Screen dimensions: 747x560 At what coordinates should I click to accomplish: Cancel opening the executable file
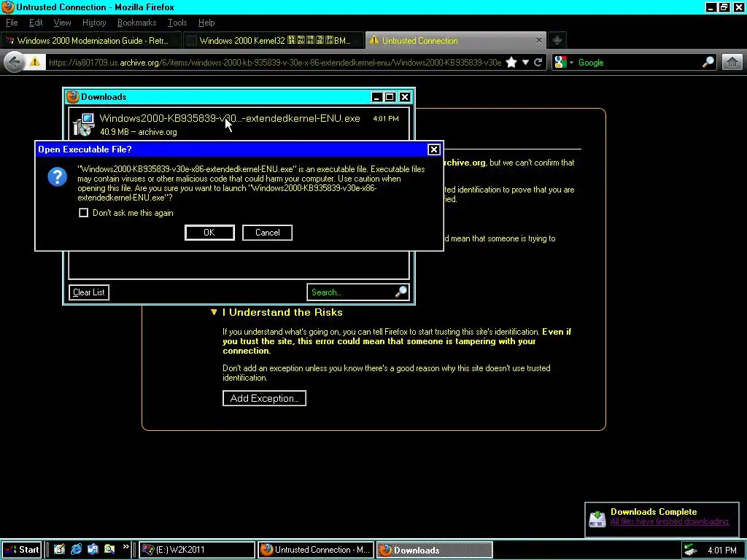click(267, 233)
